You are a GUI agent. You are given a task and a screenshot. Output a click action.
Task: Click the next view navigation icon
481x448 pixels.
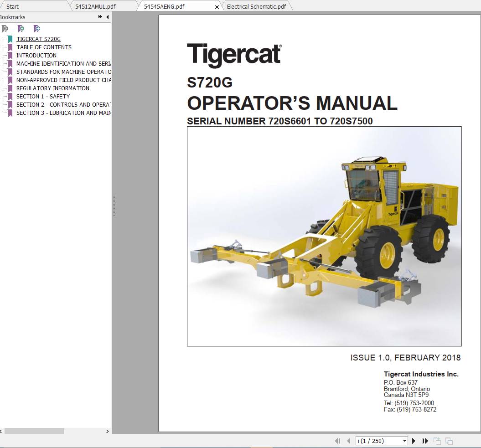pos(448,441)
